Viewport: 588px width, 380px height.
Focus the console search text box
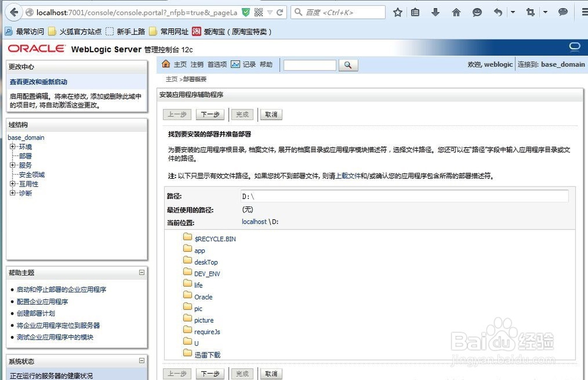coord(310,65)
